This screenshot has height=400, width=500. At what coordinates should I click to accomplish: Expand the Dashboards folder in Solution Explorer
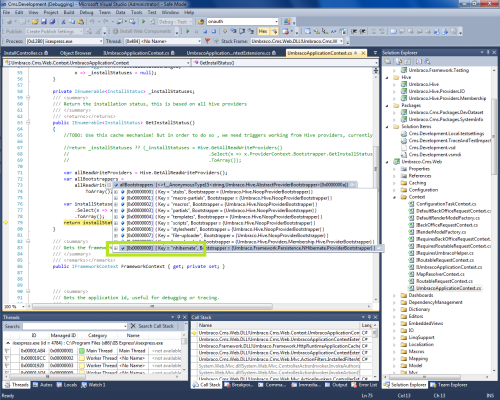[x=394, y=295]
